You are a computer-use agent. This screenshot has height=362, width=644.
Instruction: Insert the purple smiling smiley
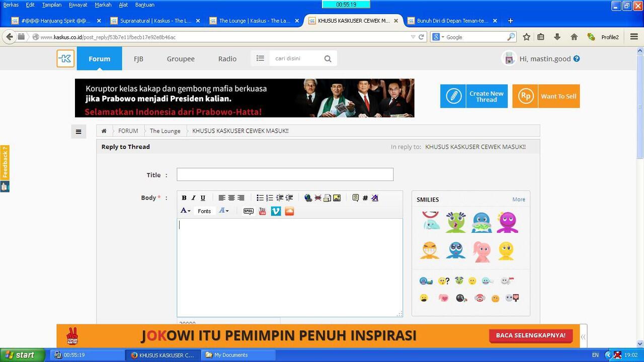click(507, 222)
